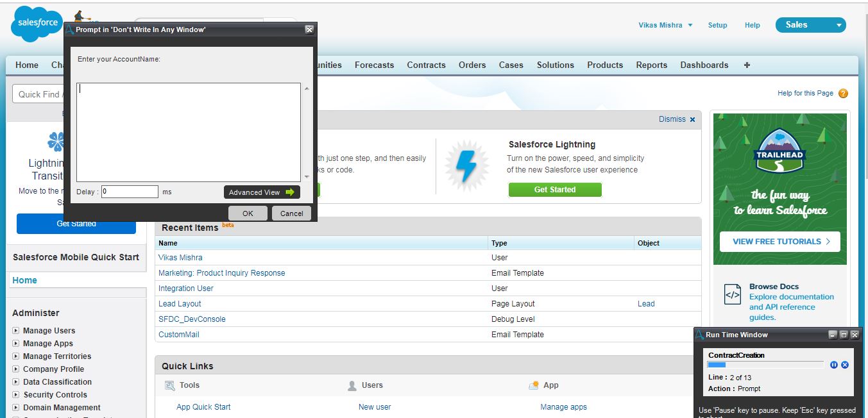Click the Help for this Page question icon
This screenshot has height=418, width=868.
[843, 94]
